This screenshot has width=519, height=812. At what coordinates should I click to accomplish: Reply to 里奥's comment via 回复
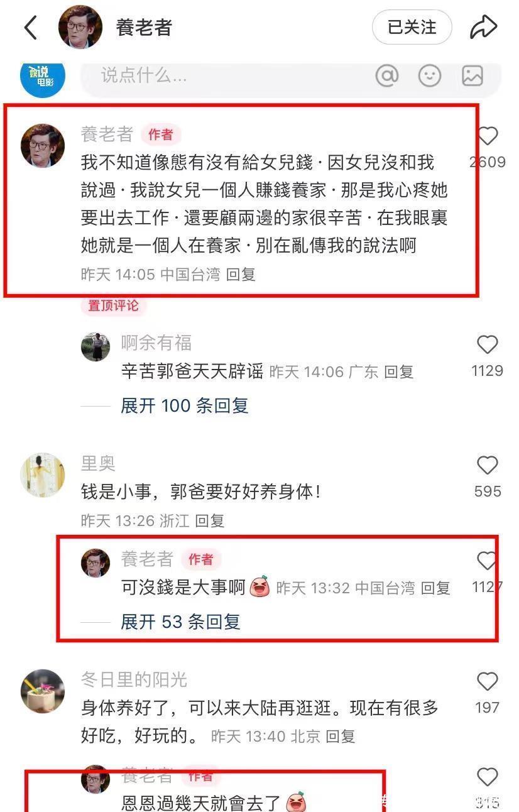coord(210,520)
